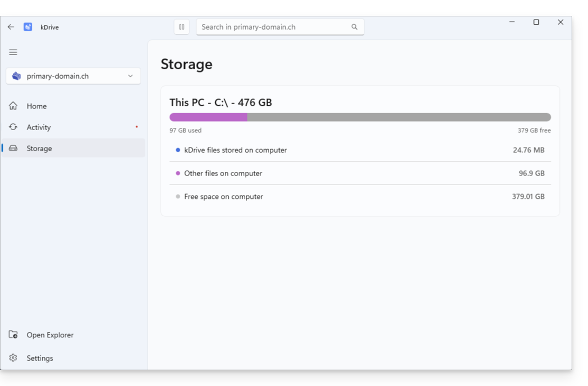Click the Settings gear icon
This screenshot has height=386, width=588.
point(13,358)
